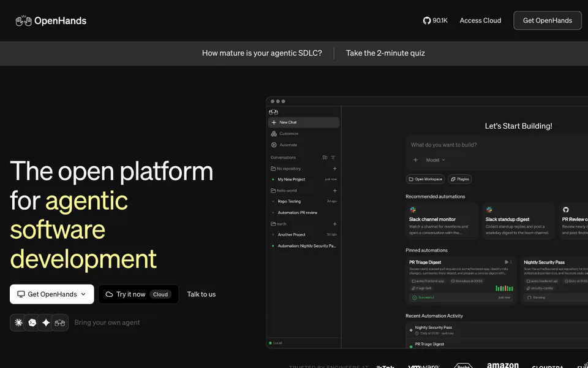The image size is (588, 368).
Task: Click the OpenHands logo in the header
Action: pyautogui.click(x=51, y=21)
